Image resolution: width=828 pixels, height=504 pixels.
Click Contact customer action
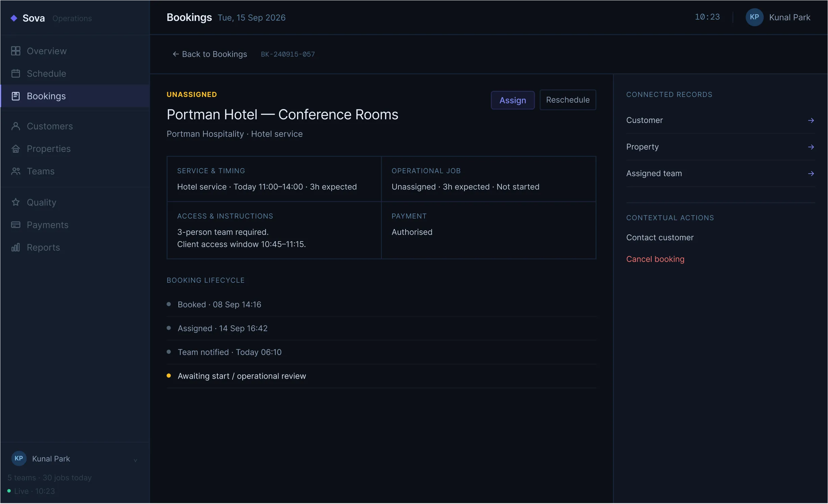pos(660,237)
